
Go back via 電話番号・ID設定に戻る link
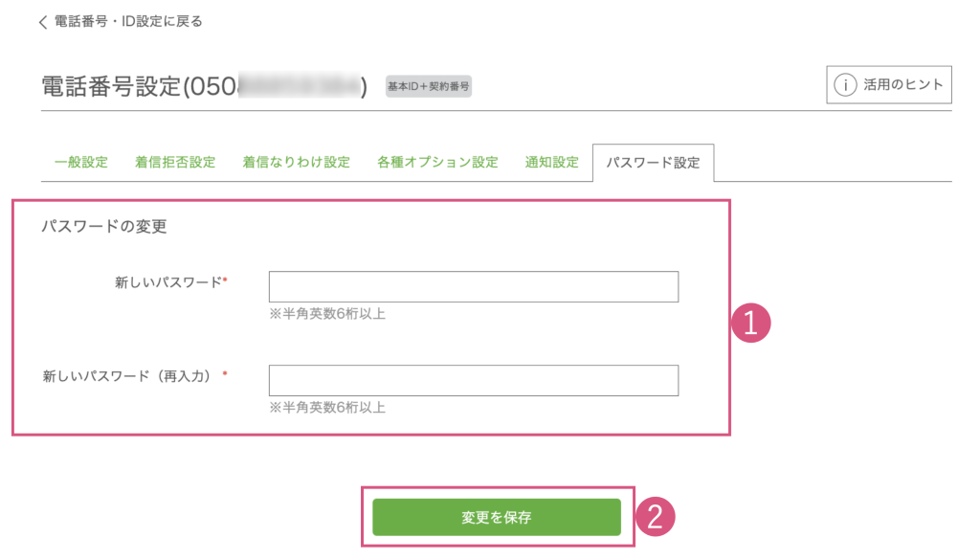128,21
